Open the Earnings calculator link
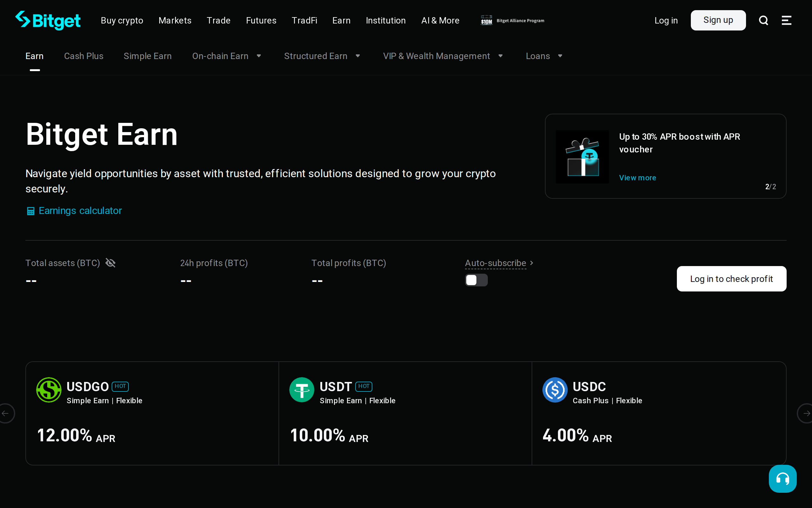812x508 pixels. coord(80,211)
